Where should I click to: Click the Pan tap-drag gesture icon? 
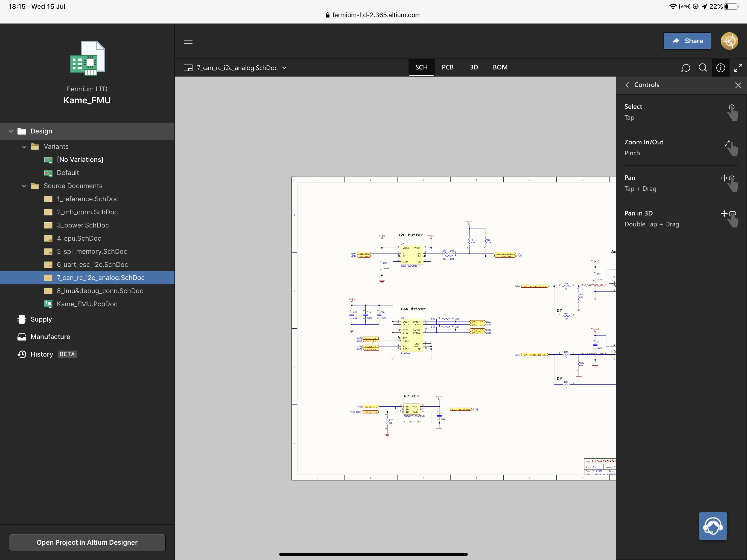[x=730, y=183]
